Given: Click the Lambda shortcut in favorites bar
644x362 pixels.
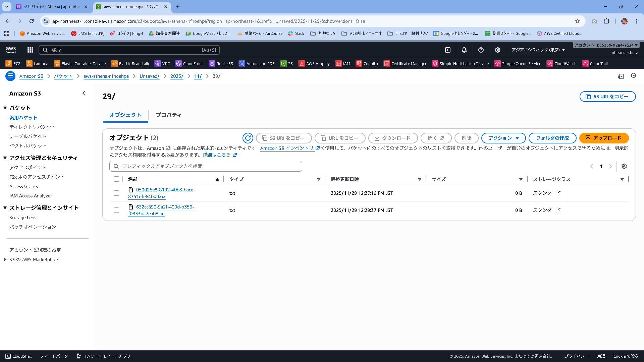Looking at the screenshot, I should click(x=37, y=64).
